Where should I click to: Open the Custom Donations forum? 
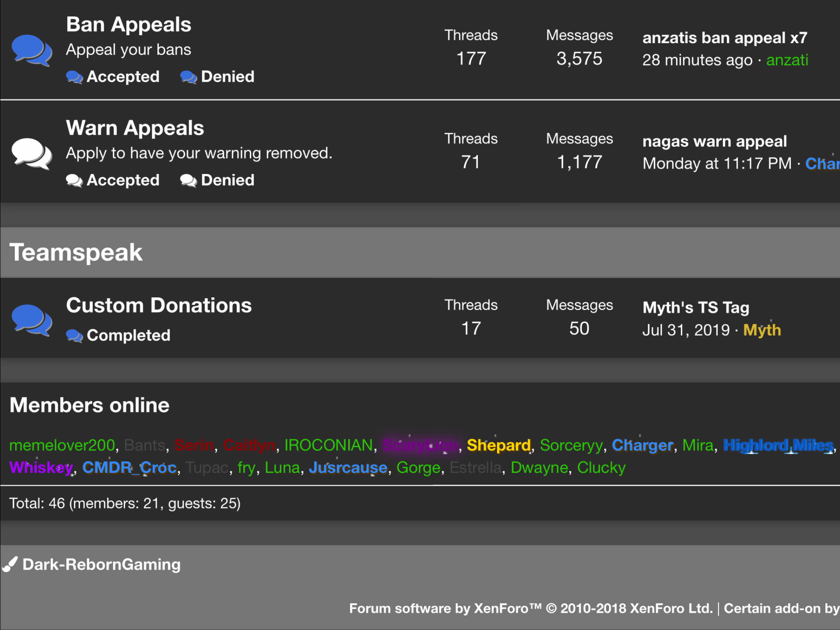[159, 306]
